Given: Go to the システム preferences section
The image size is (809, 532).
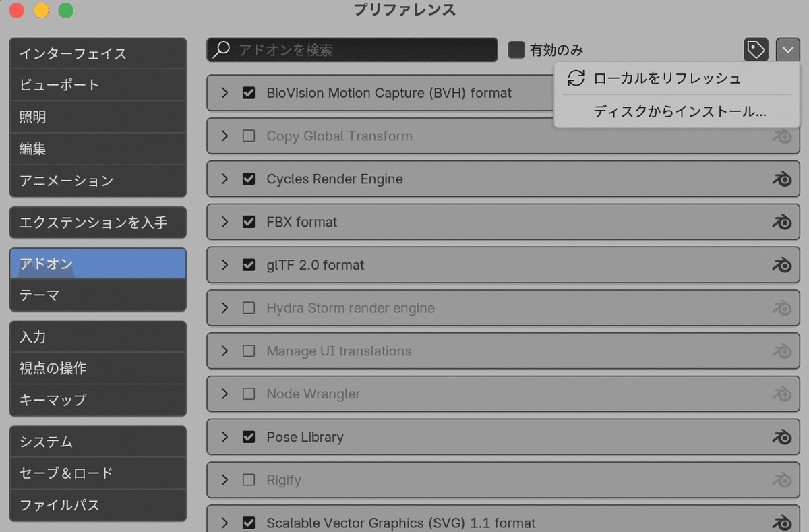Looking at the screenshot, I should 98,441.
